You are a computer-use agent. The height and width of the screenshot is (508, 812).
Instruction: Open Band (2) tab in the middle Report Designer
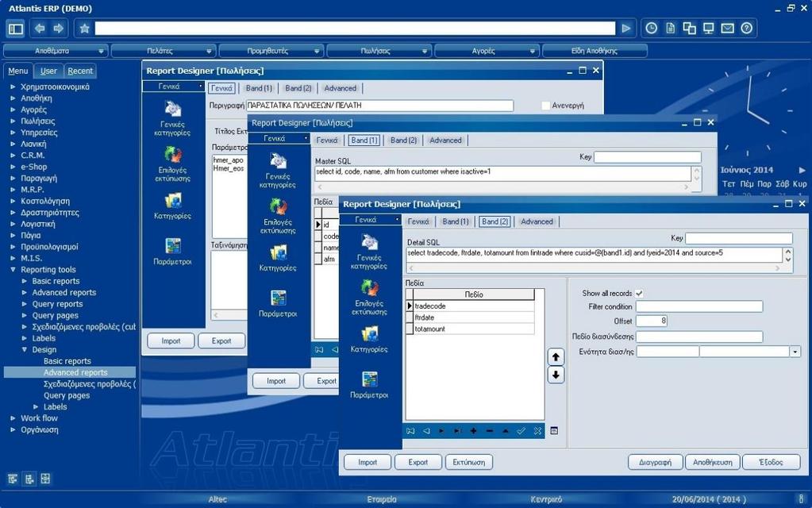pos(403,140)
